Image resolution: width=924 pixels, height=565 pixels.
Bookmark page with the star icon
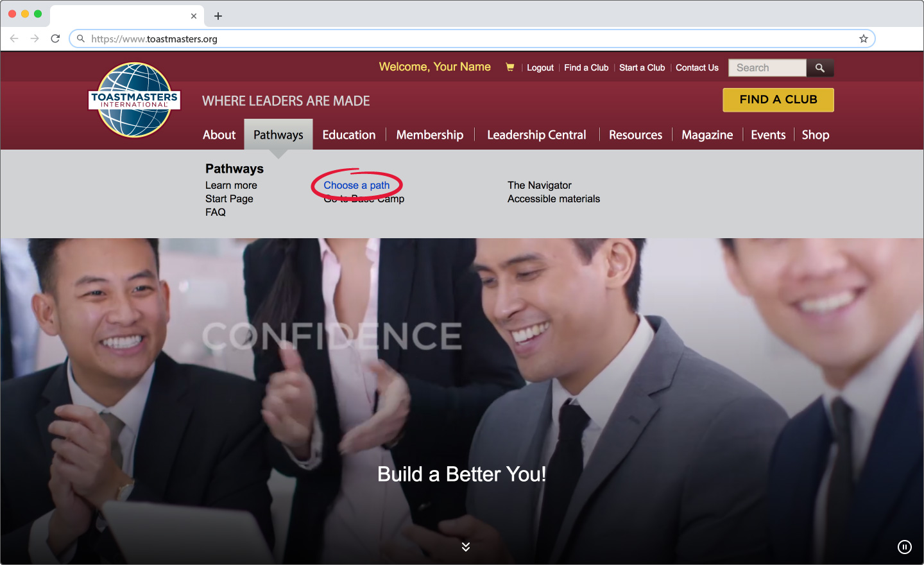click(863, 39)
